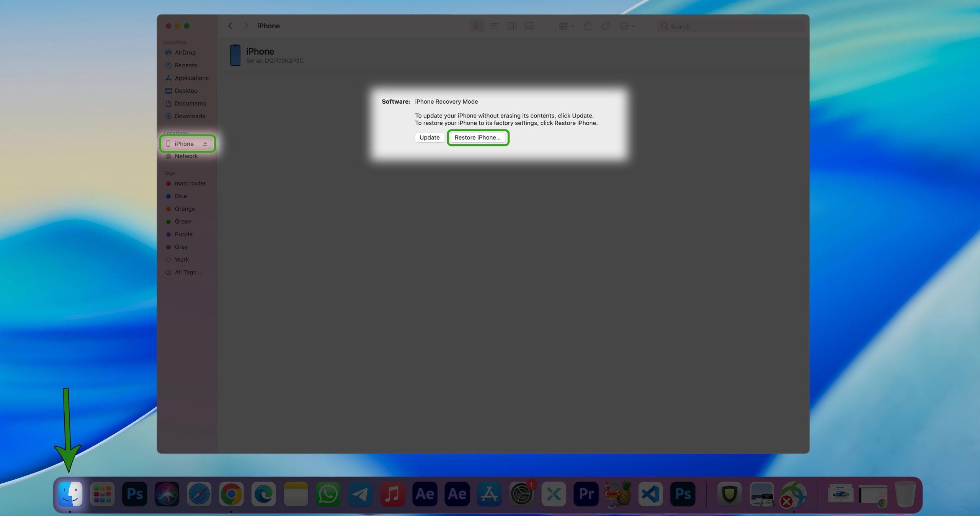Viewport: 980px width, 516px height.
Task: Click the iPhone device icon beside the serial
Action: [235, 55]
